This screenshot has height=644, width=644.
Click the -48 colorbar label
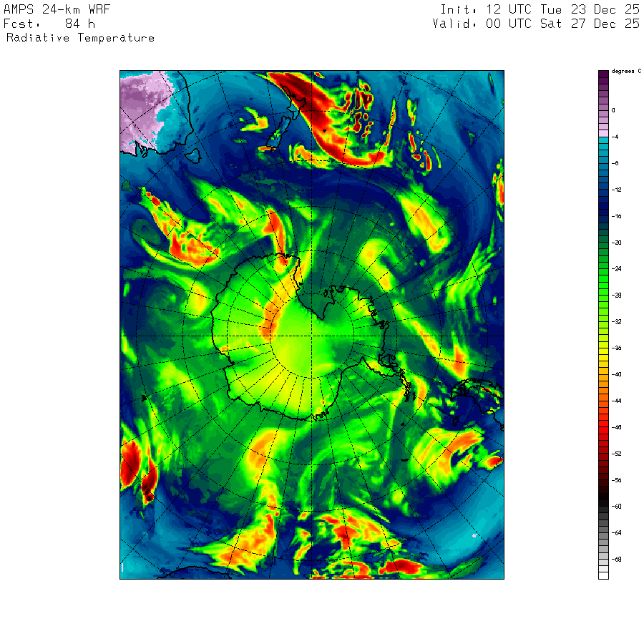[x=616, y=427]
